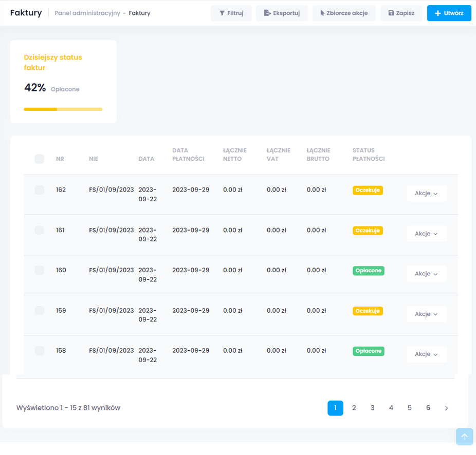
Task: Go to page 3 of results
Action: click(x=372, y=408)
